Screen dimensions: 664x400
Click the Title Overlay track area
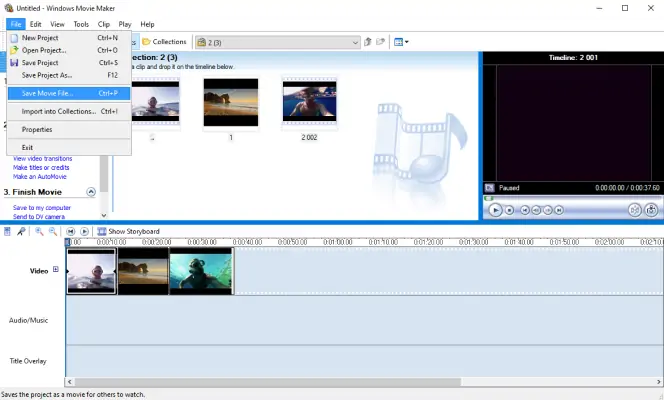[365, 361]
